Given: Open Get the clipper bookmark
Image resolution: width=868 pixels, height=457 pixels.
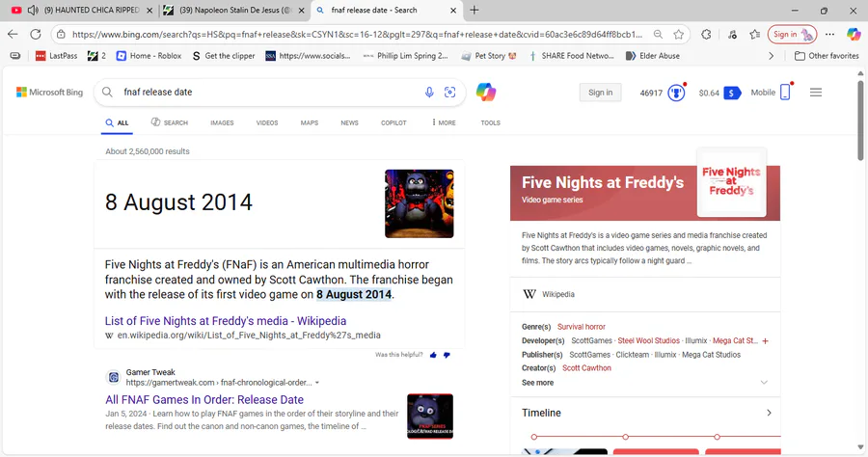Looking at the screenshot, I should pyautogui.click(x=223, y=56).
